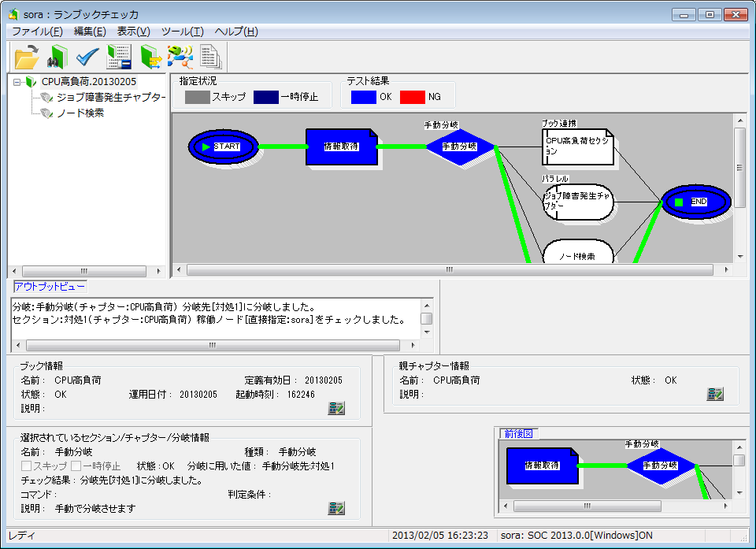Open the ヘルプ(H) menu
756x549 pixels.
pos(236,32)
